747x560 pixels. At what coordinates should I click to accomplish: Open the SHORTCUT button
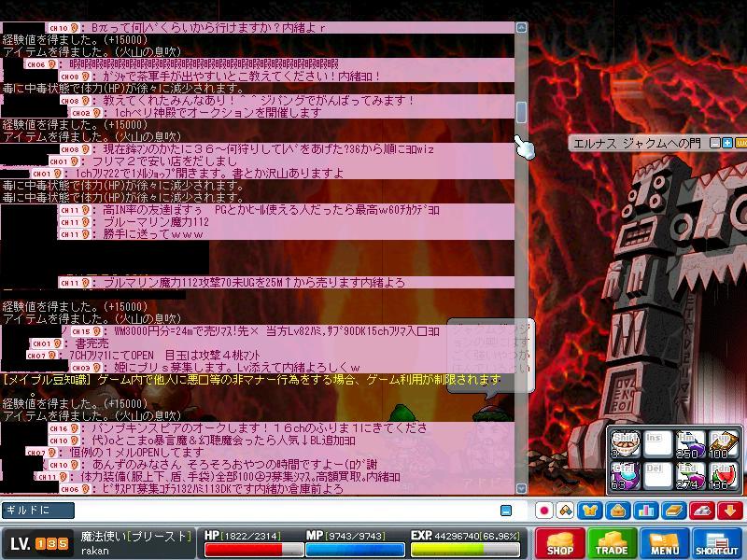pyautogui.click(x=716, y=543)
